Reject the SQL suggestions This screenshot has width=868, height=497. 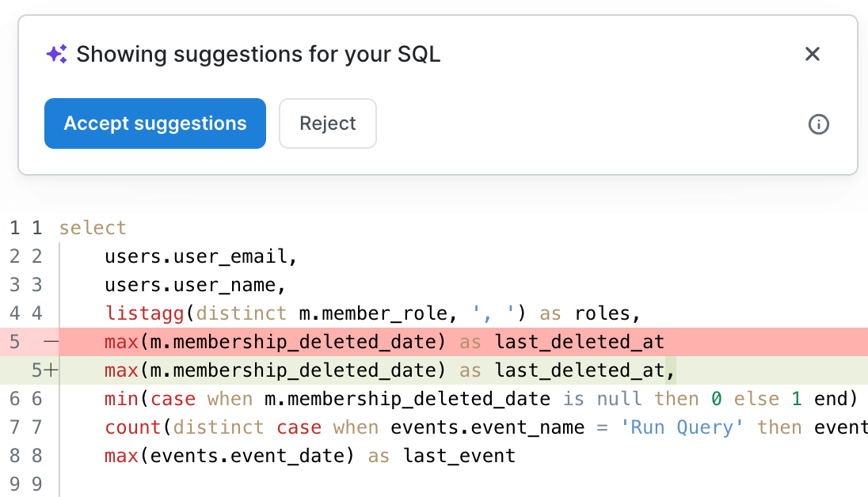tap(328, 123)
